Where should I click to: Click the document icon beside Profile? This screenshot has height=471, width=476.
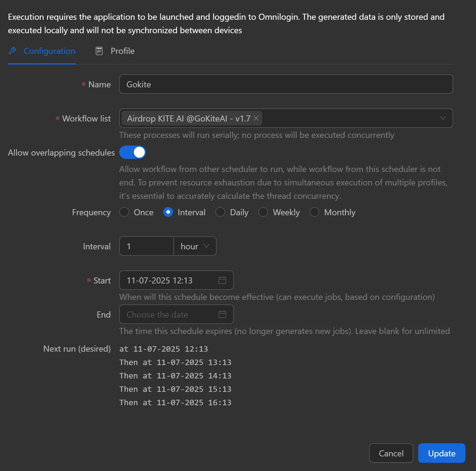point(99,51)
